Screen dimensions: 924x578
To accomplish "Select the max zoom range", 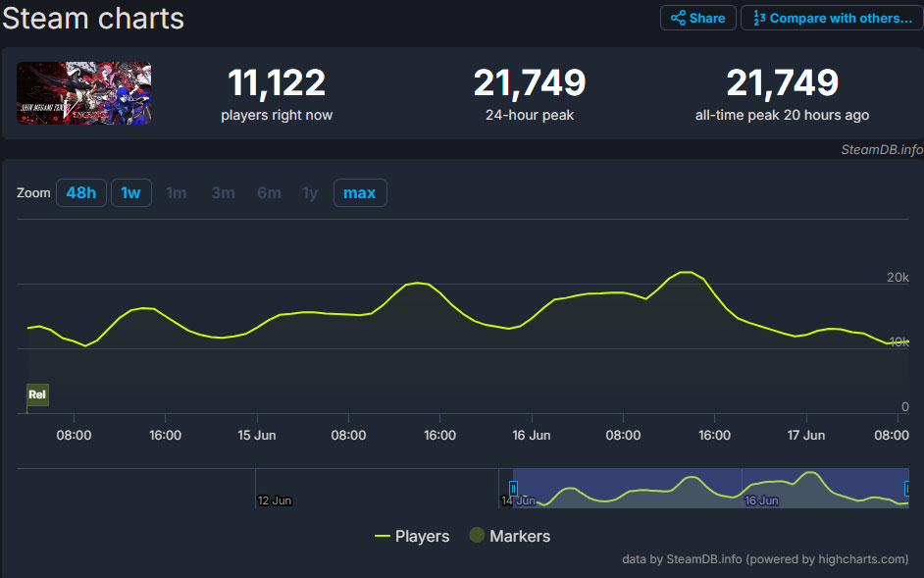I will 360,192.
